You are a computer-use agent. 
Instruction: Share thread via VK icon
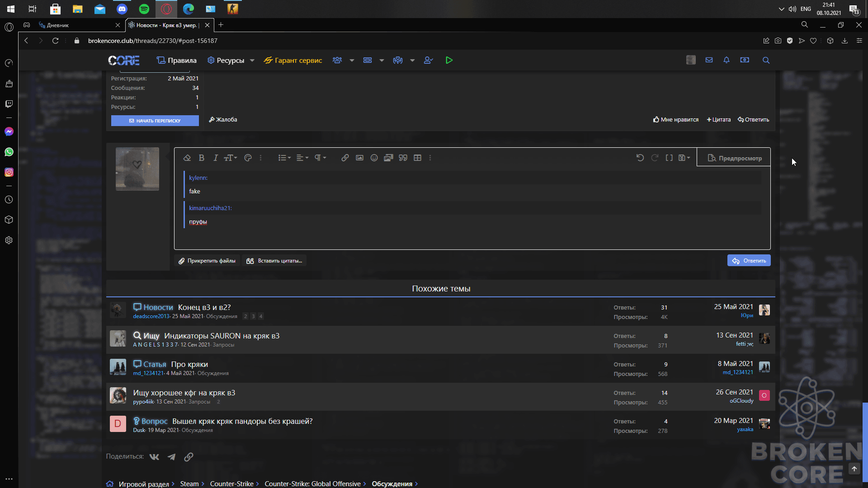154,457
